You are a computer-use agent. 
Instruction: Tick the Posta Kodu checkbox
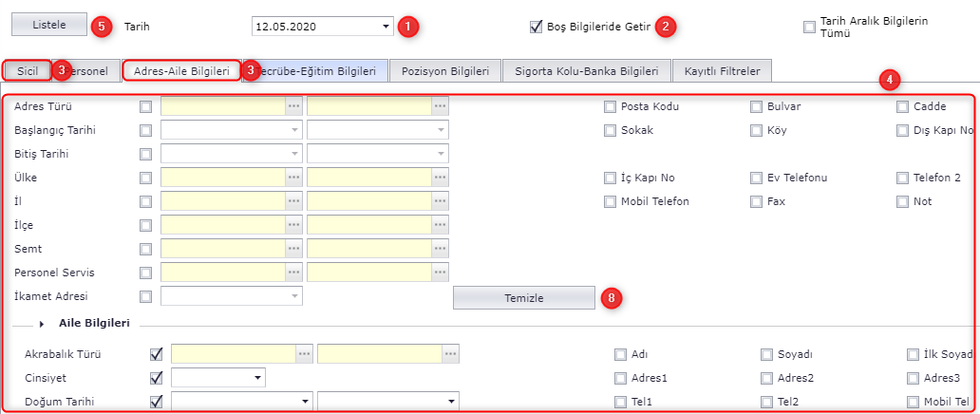610,106
